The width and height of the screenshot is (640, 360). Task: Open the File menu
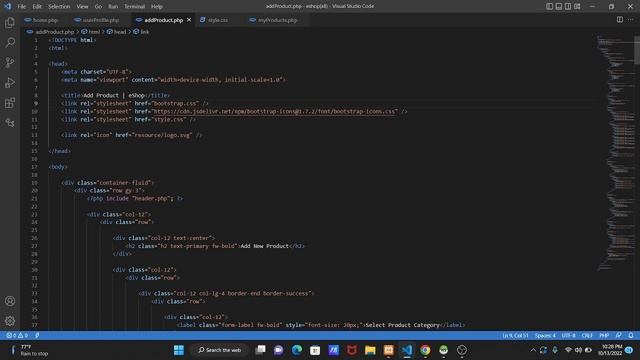[22, 7]
